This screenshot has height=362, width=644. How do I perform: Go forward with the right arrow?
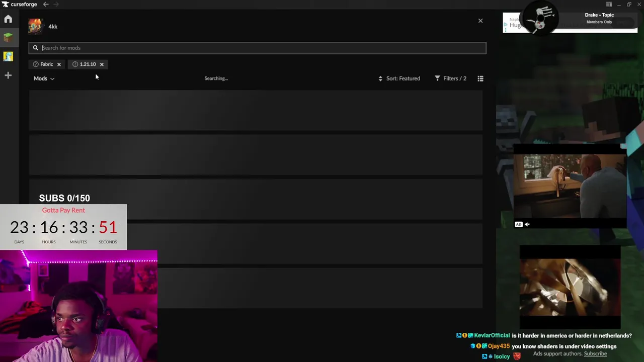(x=56, y=5)
